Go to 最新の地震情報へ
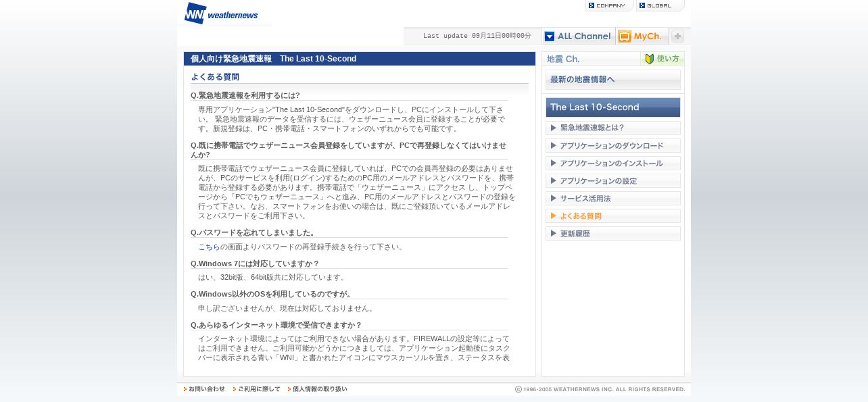 pyautogui.click(x=613, y=80)
